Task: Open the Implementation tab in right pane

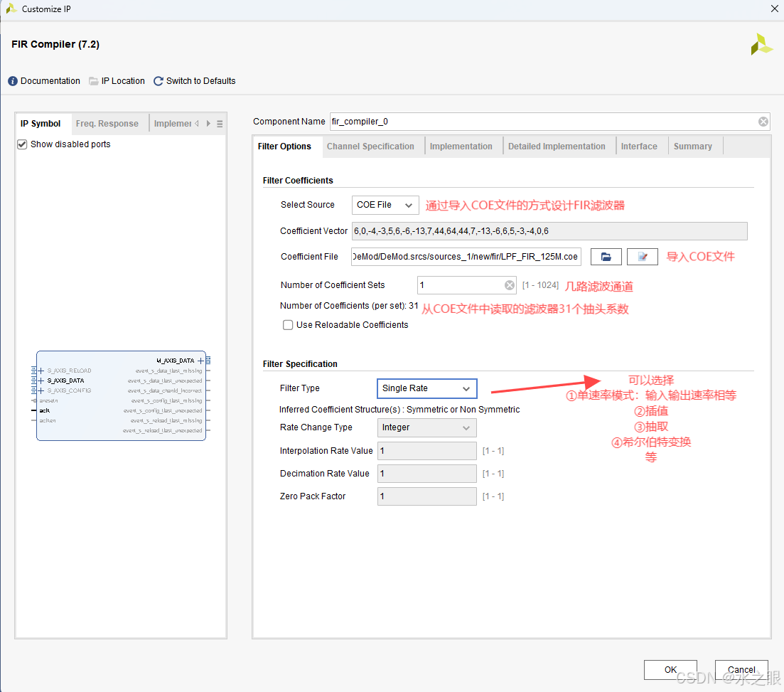Action: tap(461, 146)
